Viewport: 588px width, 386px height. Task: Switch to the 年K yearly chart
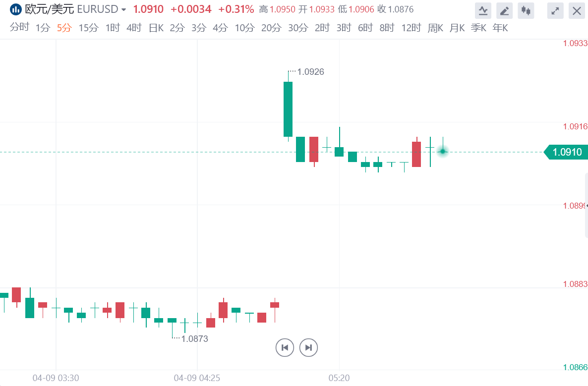pyautogui.click(x=500, y=28)
